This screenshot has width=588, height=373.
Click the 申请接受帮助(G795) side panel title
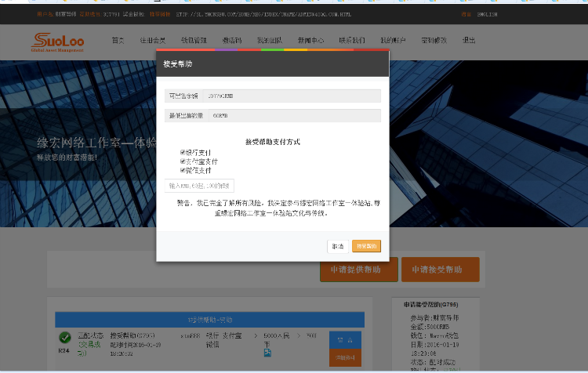[x=431, y=304]
